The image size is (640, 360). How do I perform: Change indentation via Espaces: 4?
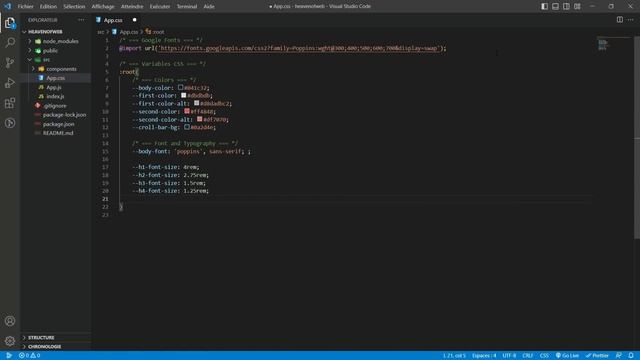[484, 356]
